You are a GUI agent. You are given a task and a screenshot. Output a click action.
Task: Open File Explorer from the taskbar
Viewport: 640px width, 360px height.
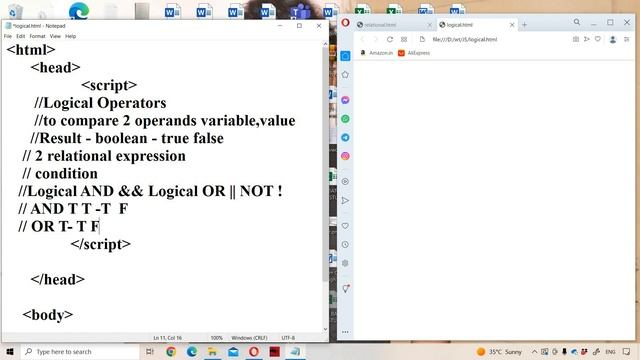click(213, 351)
